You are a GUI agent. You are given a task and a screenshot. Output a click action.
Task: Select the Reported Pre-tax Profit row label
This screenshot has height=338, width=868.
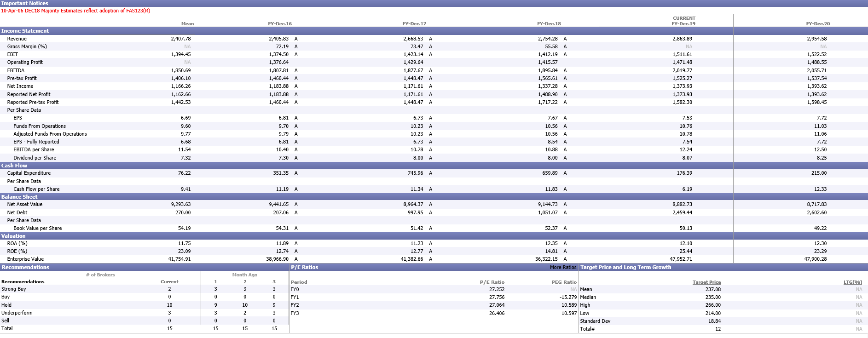pyautogui.click(x=33, y=102)
